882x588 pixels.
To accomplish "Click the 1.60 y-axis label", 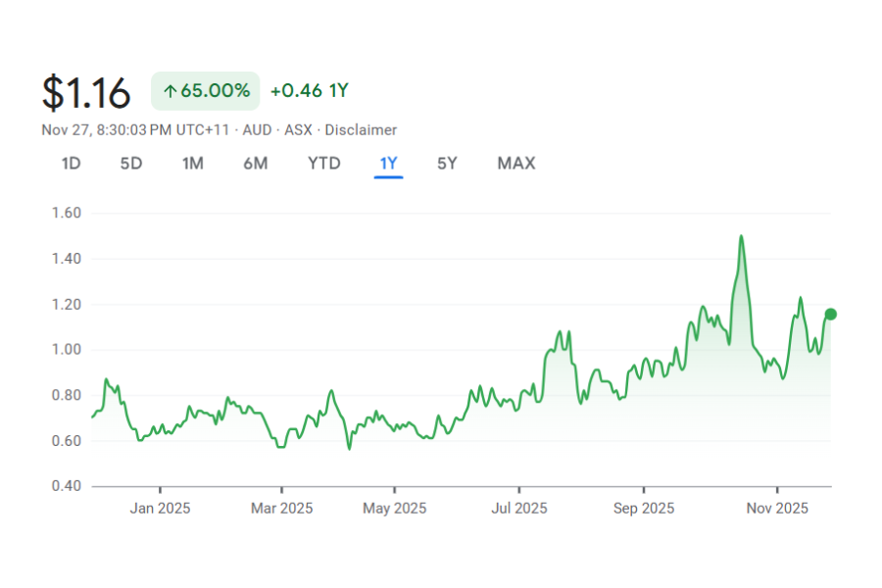I will pyautogui.click(x=66, y=213).
